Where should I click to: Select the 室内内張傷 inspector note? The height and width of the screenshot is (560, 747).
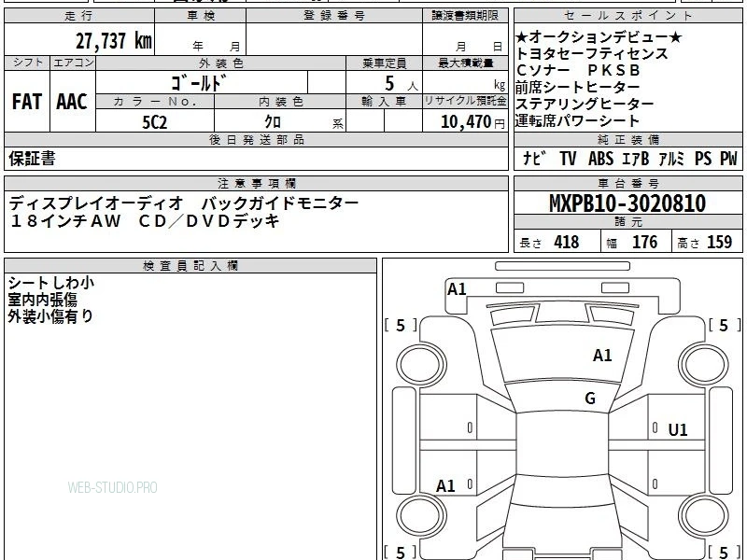pyautogui.click(x=42, y=300)
